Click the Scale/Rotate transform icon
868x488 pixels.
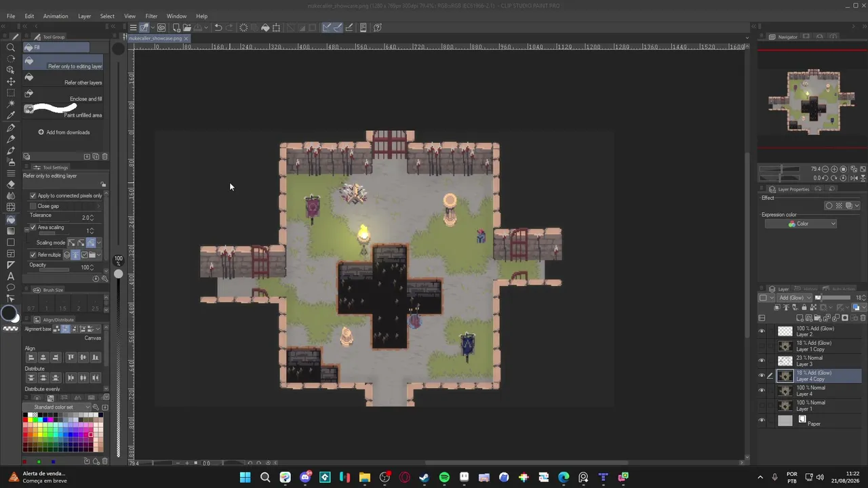coord(276,28)
